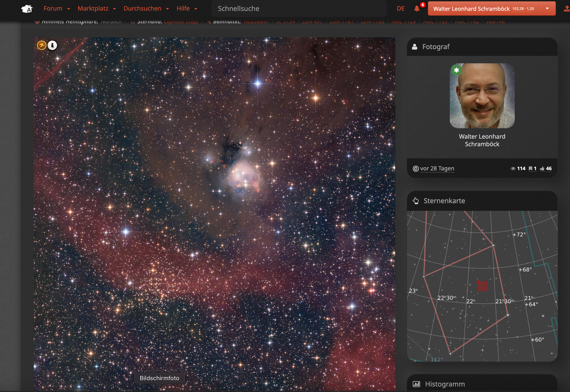This screenshot has width=570, height=392.
Task: Switch language via DE selector
Action: (x=400, y=9)
